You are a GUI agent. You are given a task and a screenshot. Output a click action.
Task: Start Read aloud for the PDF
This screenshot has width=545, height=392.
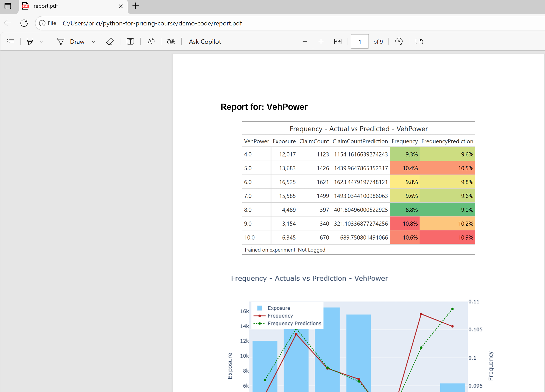(x=151, y=41)
